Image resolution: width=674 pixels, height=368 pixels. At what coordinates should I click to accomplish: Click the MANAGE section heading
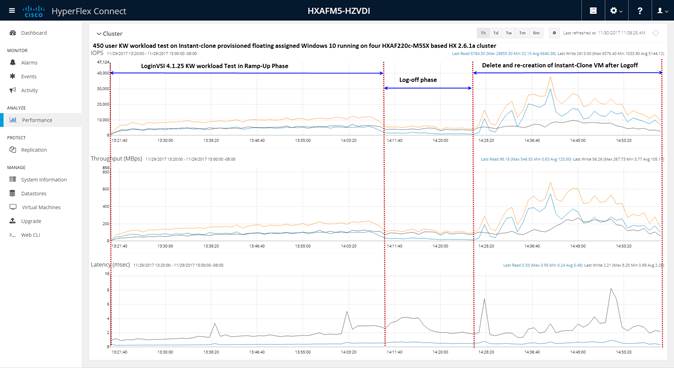click(16, 167)
